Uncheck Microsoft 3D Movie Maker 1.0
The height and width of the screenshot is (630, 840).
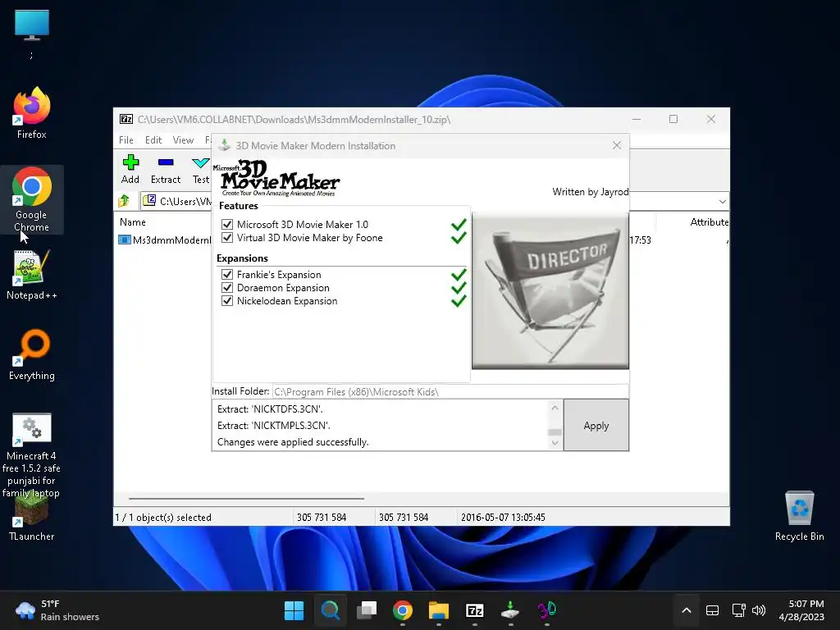pyautogui.click(x=227, y=225)
